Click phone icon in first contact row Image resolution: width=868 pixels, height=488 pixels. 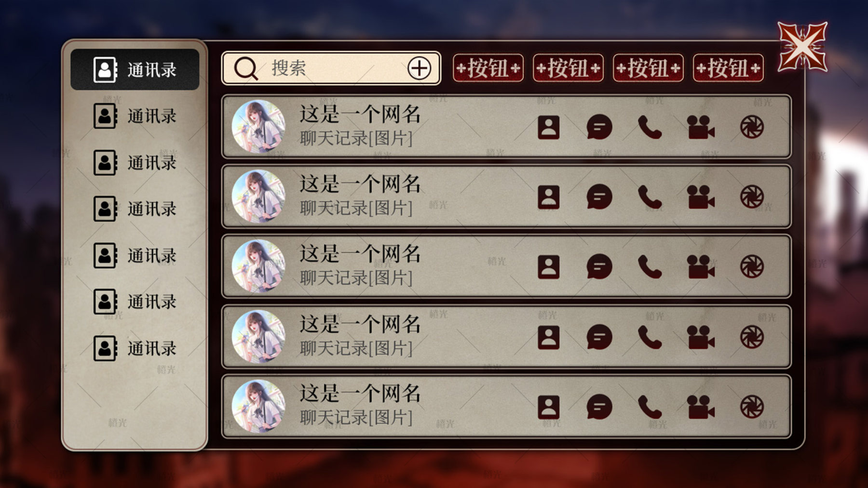point(650,128)
